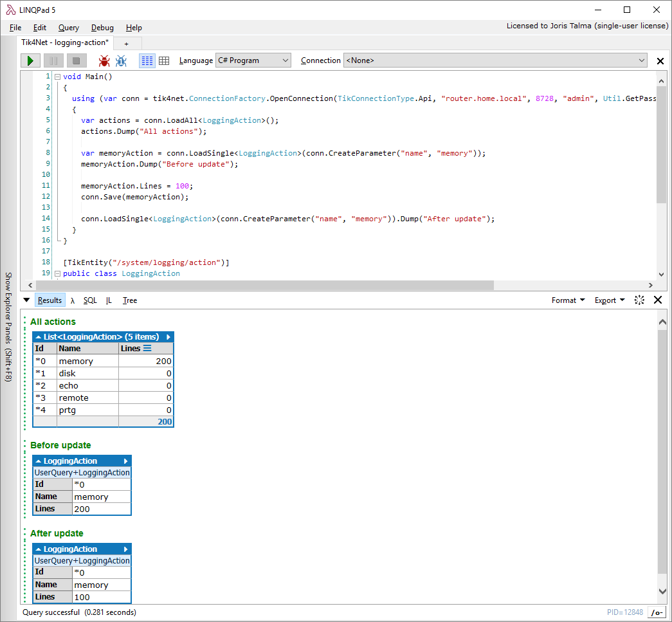Viewport: 672px width, 622px height.
Task: Open the Debug menu
Action: coord(102,28)
